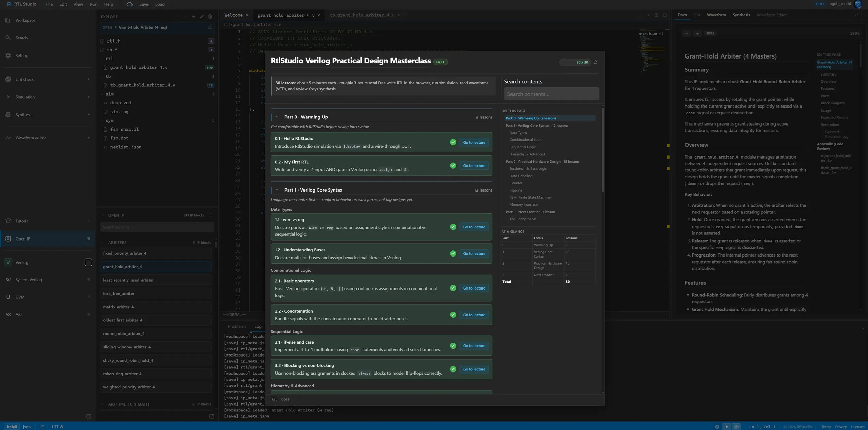
Task: Expand the Synthesis sidebar arrow
Action: coord(88,115)
